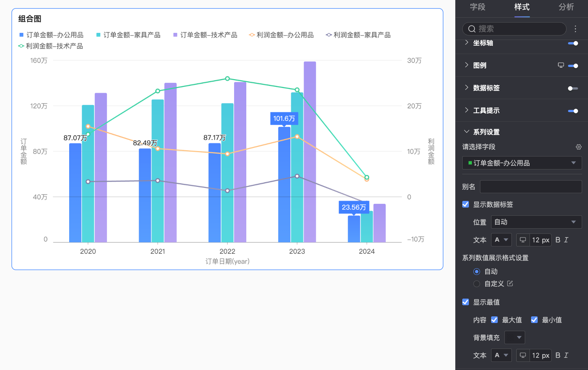The height and width of the screenshot is (370, 588).
Task: Click data label text device icon
Action: click(x=523, y=240)
